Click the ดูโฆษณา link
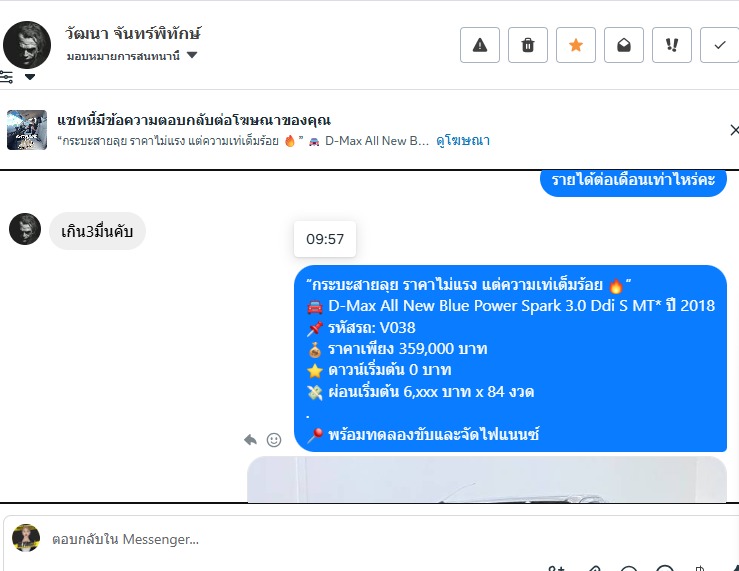The image size is (739, 571). pos(463,140)
